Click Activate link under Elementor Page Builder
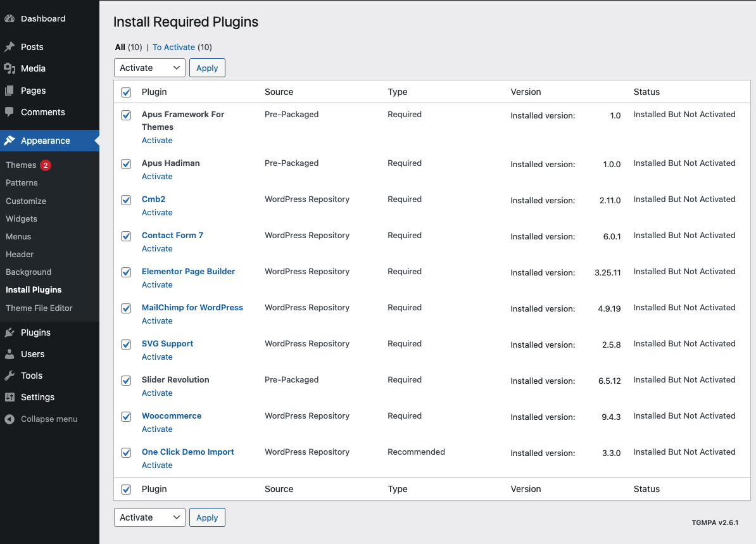Image resolution: width=756 pixels, height=544 pixels. tap(157, 285)
